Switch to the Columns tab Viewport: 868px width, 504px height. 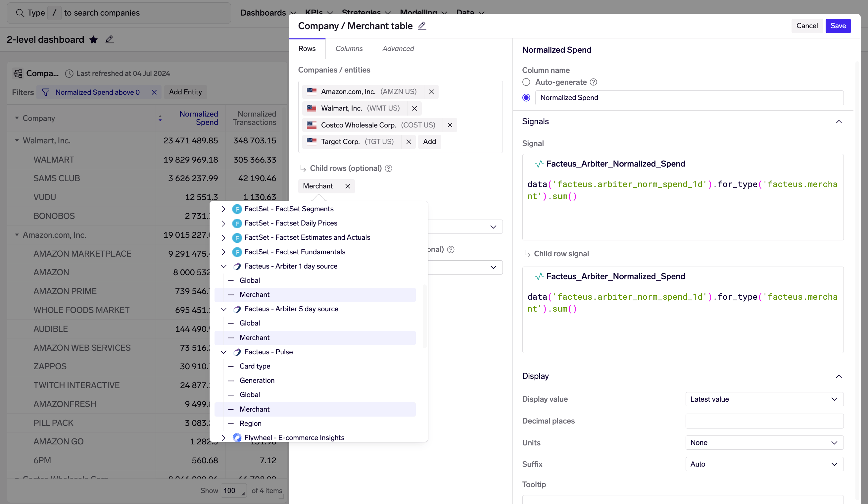coord(349,49)
